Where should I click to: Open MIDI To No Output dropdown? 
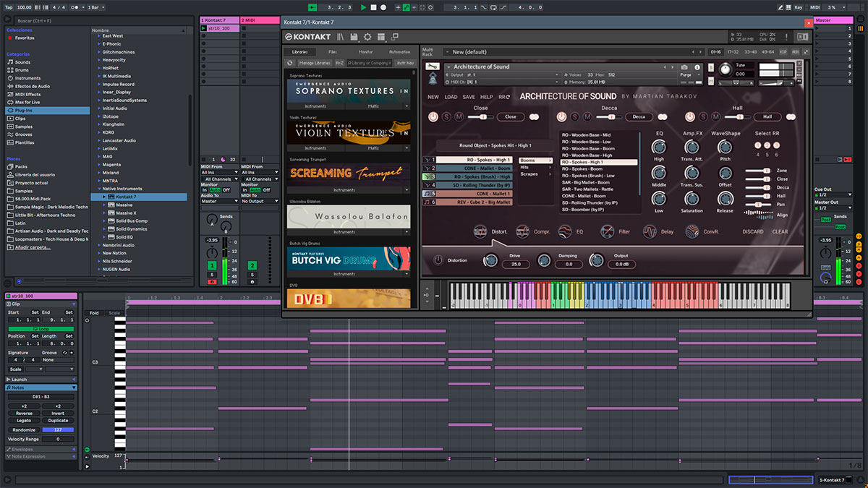click(258, 201)
